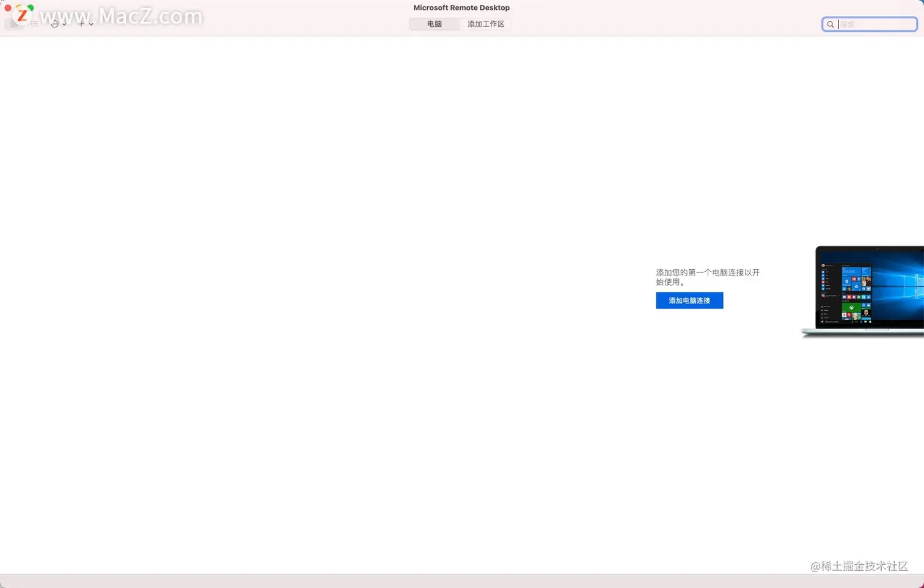Switch to grid view layout
The height and width of the screenshot is (588, 924).
click(13, 24)
